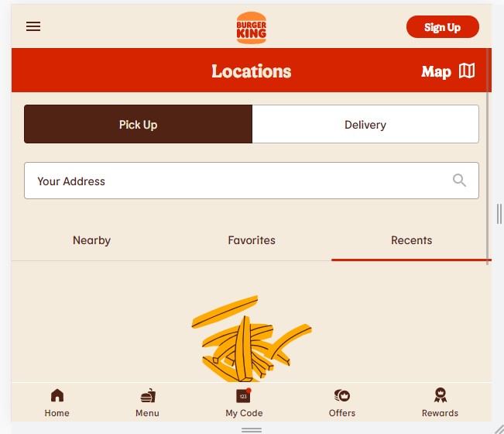This screenshot has width=504, height=434.
Task: Click the vertical page scrollbar
Action: (487, 157)
